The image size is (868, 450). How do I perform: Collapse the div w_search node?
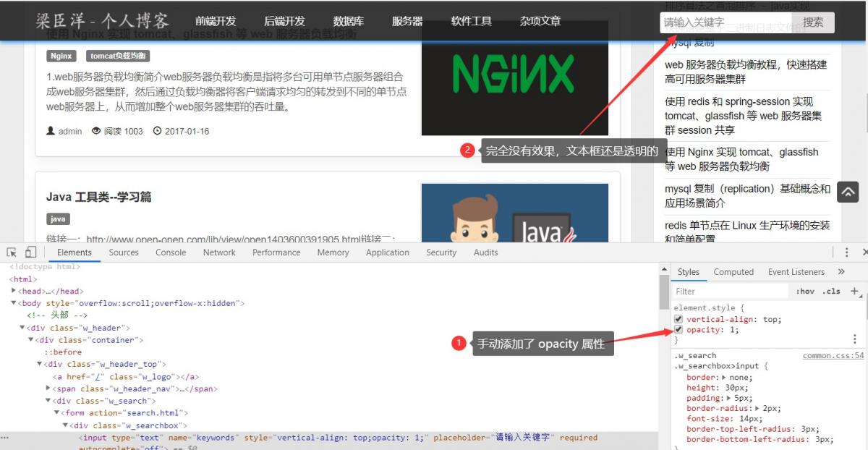48,401
